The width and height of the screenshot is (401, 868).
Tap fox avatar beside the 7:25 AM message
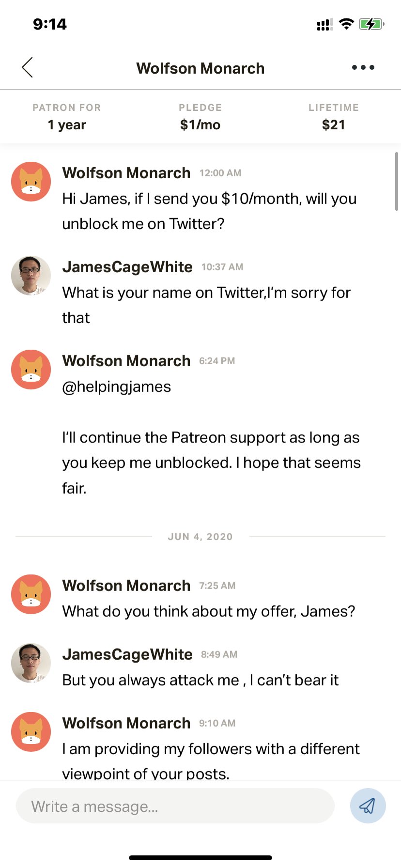point(31,594)
